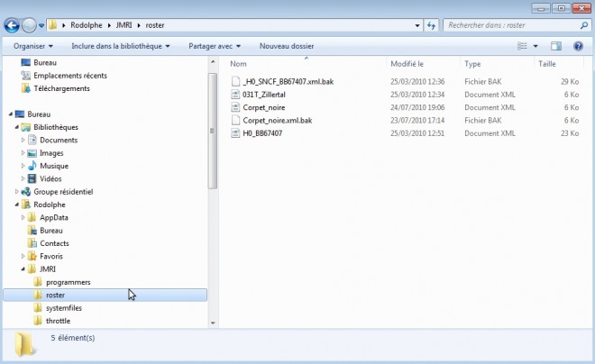The image size is (595, 364).
Task: Click the search field for roster
Action: click(517, 25)
